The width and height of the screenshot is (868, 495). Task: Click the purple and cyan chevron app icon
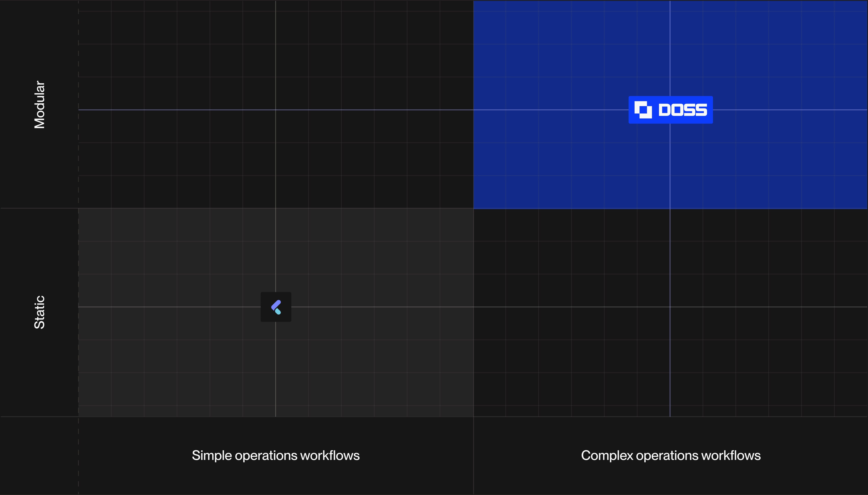tap(276, 307)
